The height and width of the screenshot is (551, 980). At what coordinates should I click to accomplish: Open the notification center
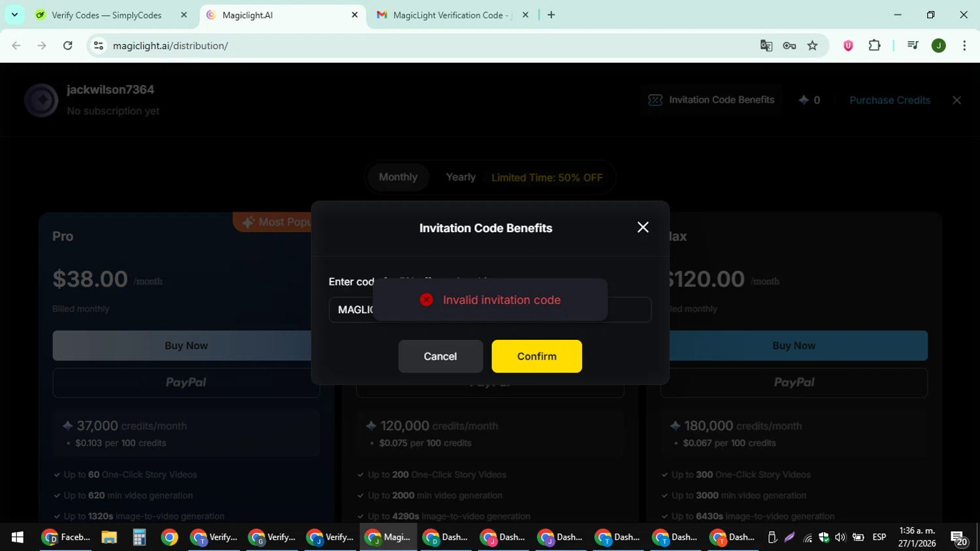pos(959,538)
